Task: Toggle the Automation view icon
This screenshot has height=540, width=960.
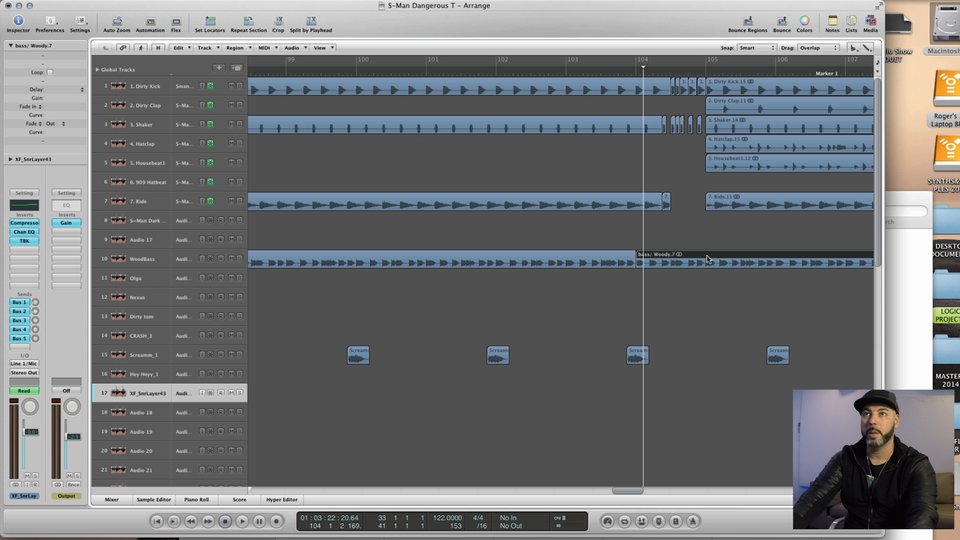Action: (x=150, y=24)
